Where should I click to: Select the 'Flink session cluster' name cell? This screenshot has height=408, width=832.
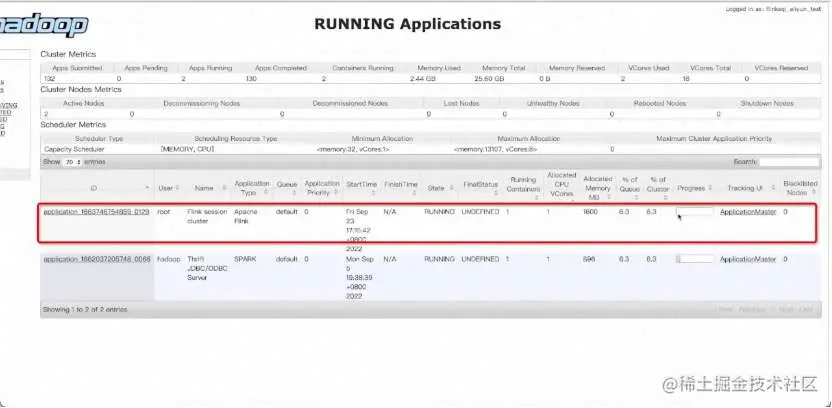click(207, 216)
